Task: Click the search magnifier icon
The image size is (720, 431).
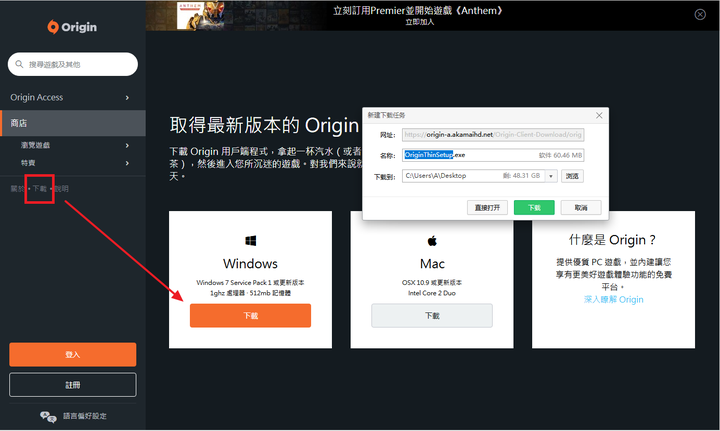Action: coord(19,64)
